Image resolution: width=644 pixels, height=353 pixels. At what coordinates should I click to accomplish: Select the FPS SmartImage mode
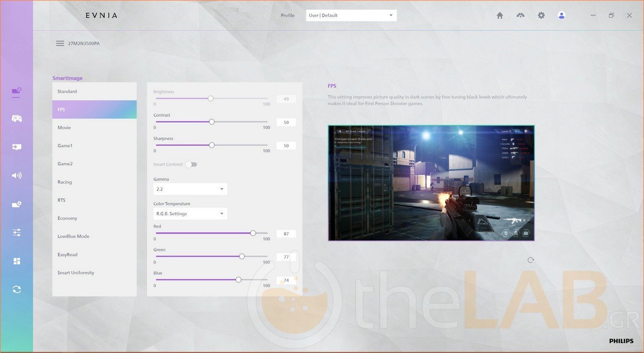click(x=94, y=110)
